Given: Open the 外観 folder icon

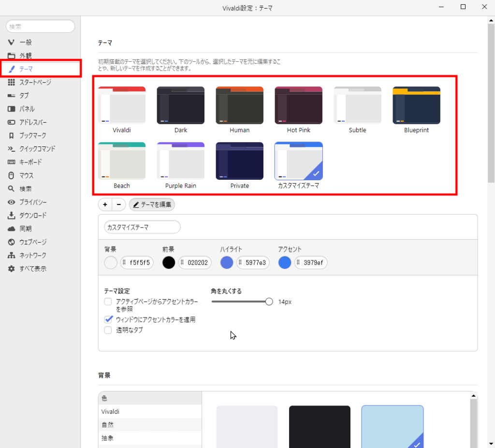Looking at the screenshot, I should pos(12,56).
